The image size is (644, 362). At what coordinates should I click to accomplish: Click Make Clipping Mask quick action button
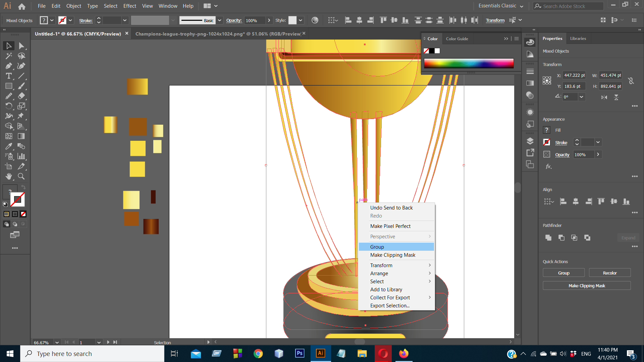[x=587, y=286]
